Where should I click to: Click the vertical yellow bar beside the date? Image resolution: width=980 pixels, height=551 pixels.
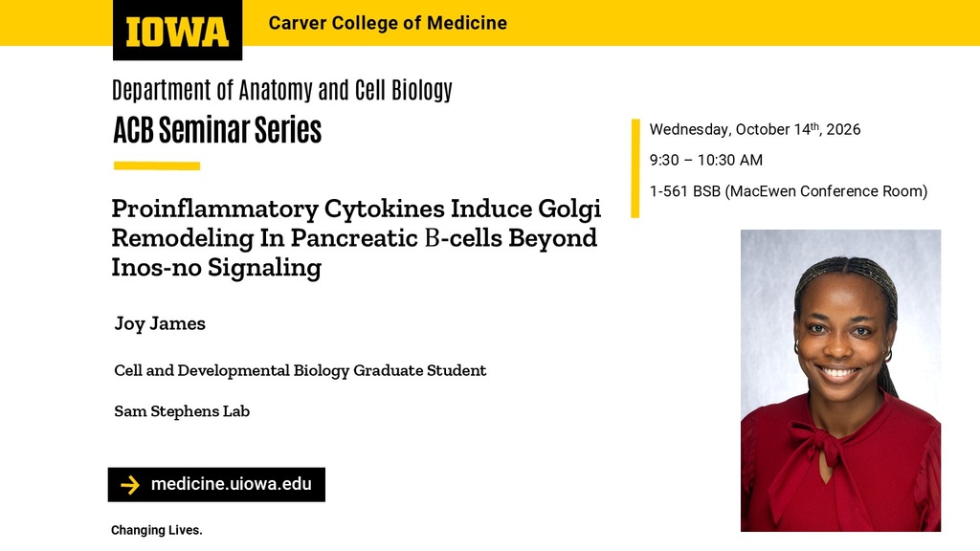[635, 168]
